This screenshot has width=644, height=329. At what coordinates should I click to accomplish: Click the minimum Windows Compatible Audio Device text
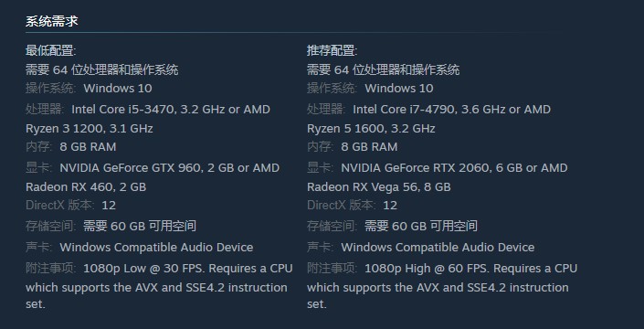click(x=156, y=248)
